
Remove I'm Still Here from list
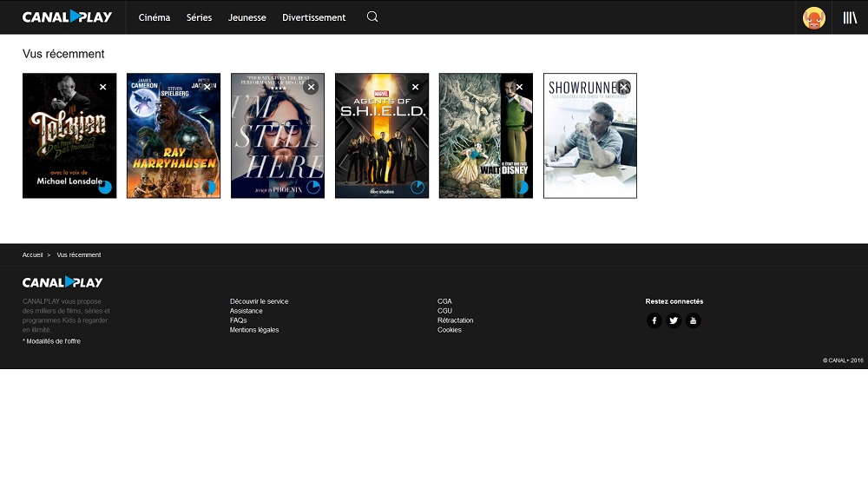point(311,87)
